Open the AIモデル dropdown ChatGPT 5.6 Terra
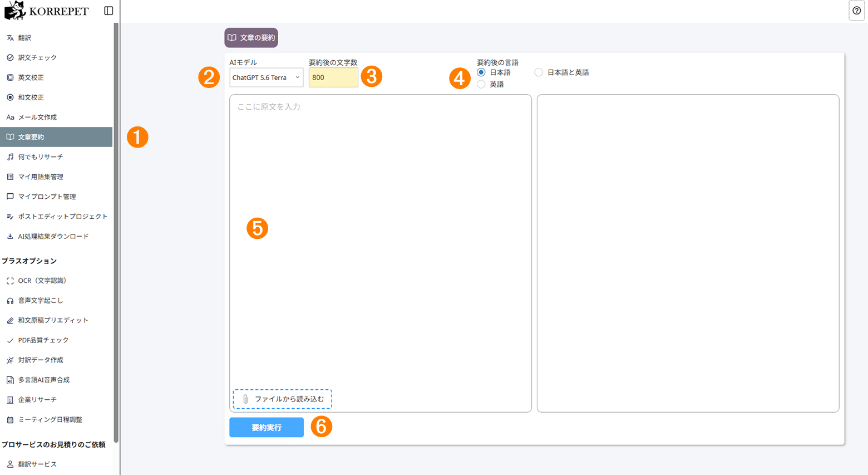 267,77
